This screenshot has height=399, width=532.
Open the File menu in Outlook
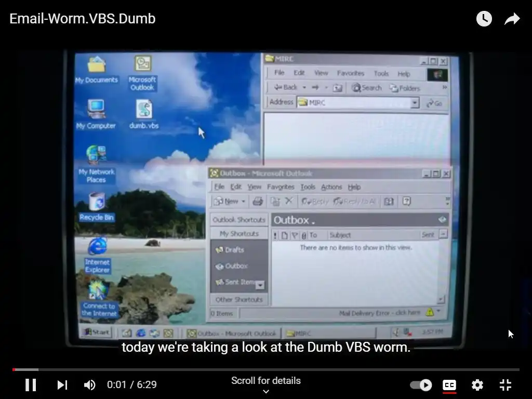click(219, 187)
